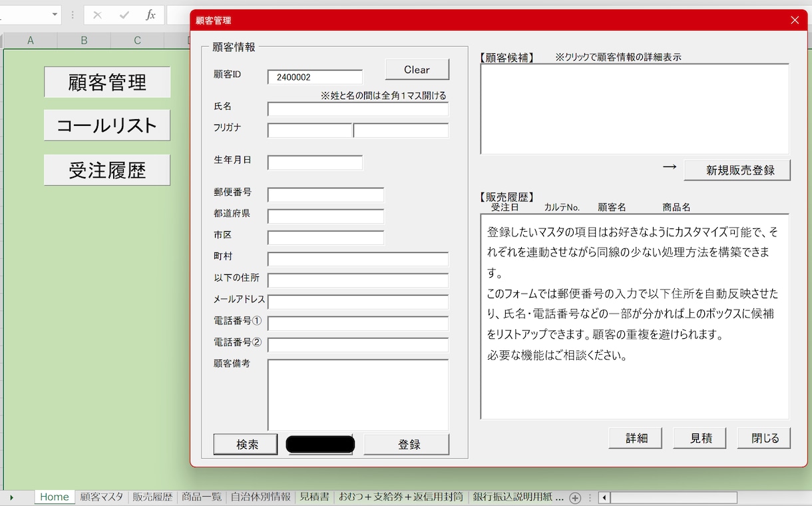Click the 閉じる button

point(764,438)
